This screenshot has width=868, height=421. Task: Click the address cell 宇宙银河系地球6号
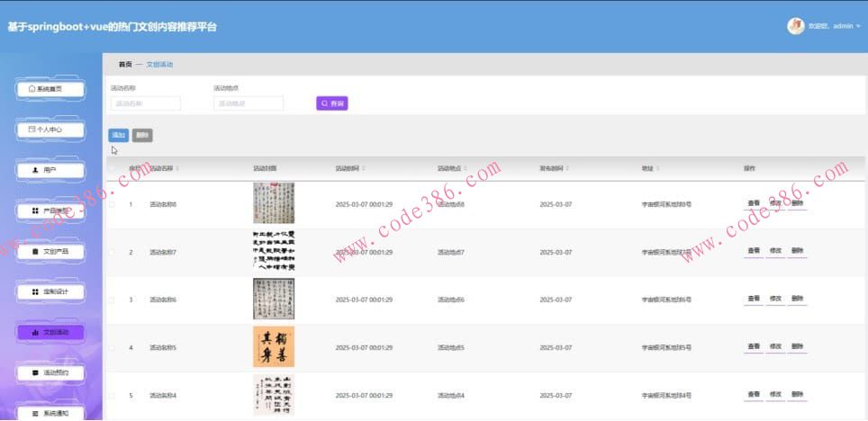point(666,300)
